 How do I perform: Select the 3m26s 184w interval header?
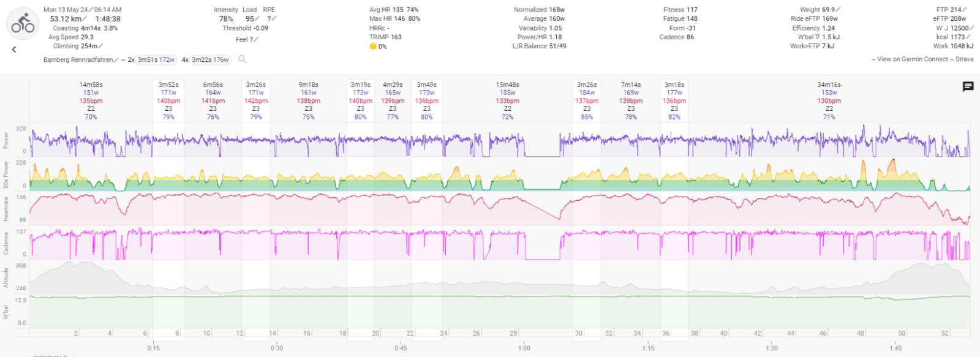(587, 100)
